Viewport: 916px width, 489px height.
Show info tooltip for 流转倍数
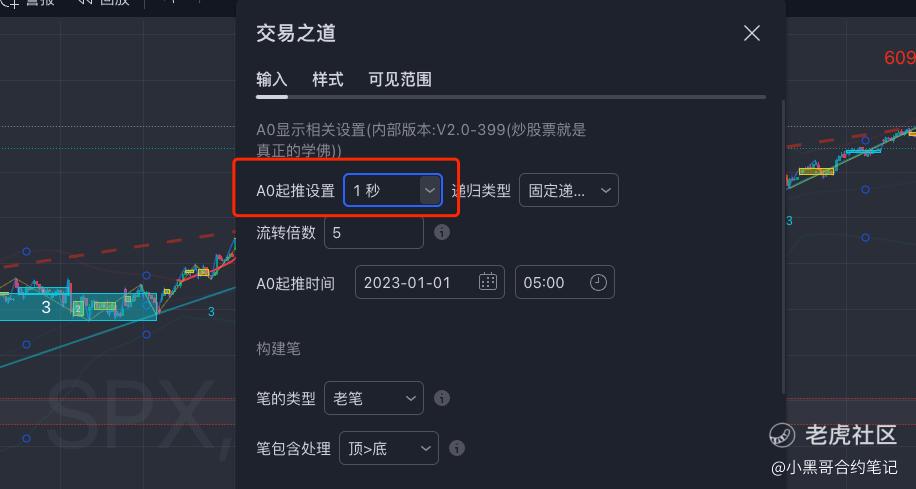pyautogui.click(x=442, y=233)
